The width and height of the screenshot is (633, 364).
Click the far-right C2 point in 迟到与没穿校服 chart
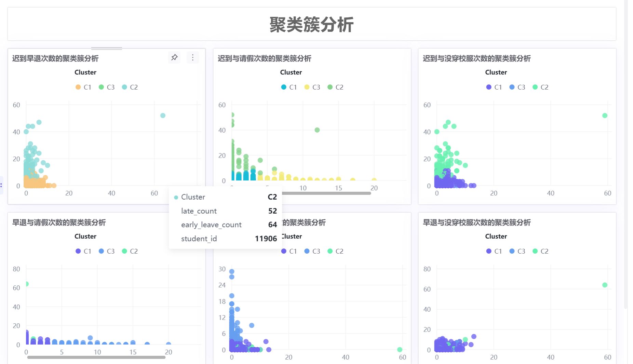pos(605,116)
